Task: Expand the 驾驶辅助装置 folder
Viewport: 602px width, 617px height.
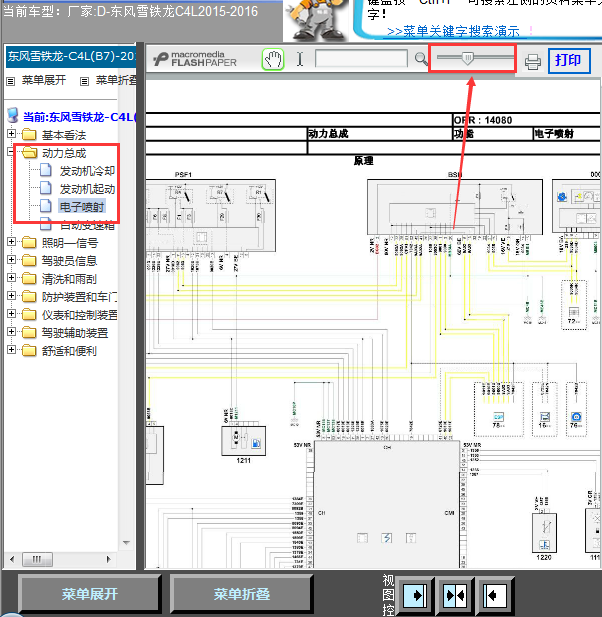Action: 11,332
